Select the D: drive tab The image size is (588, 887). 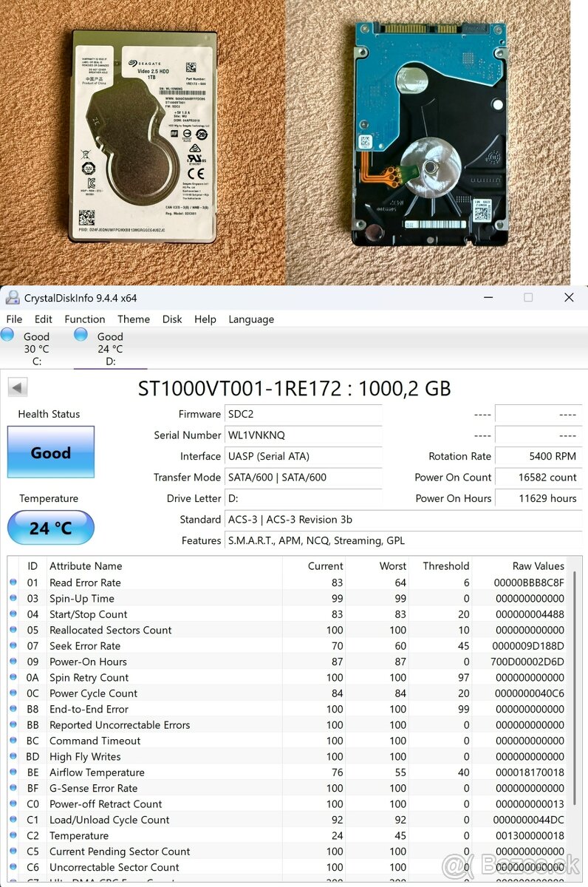pos(110,348)
